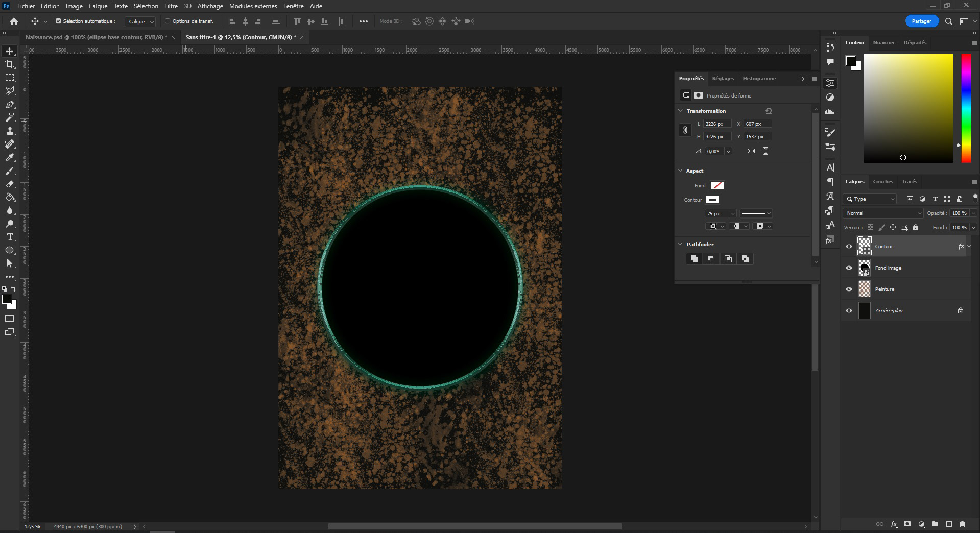Image resolution: width=980 pixels, height=533 pixels.
Task: Open the Tracés tab
Action: 910,182
